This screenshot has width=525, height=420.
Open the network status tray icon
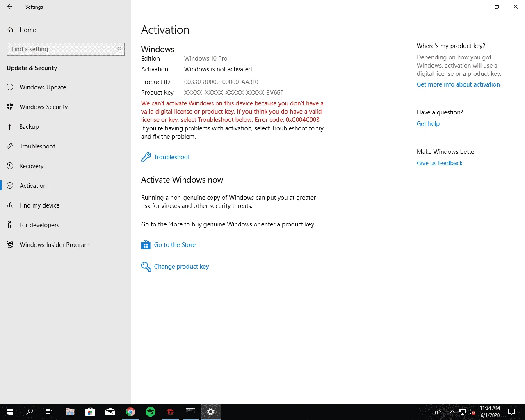click(x=462, y=412)
